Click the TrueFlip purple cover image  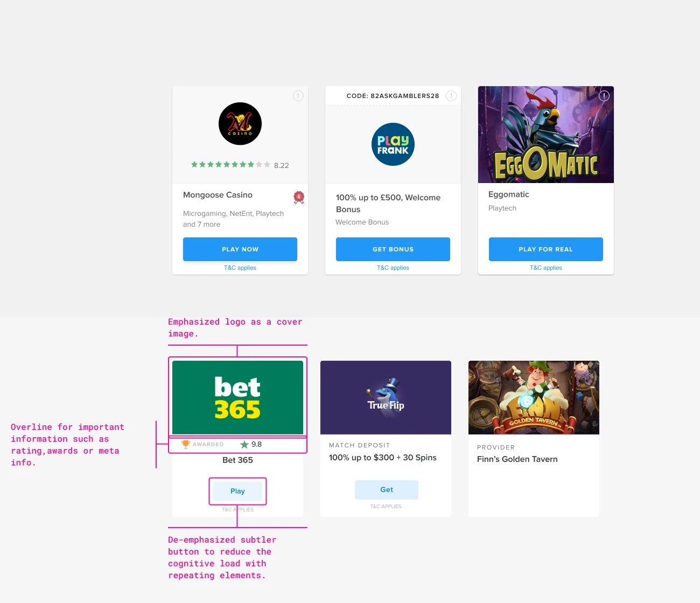coord(386,397)
